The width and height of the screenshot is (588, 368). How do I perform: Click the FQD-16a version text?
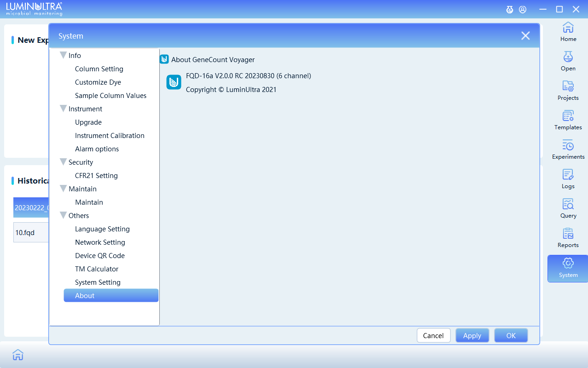pos(249,76)
